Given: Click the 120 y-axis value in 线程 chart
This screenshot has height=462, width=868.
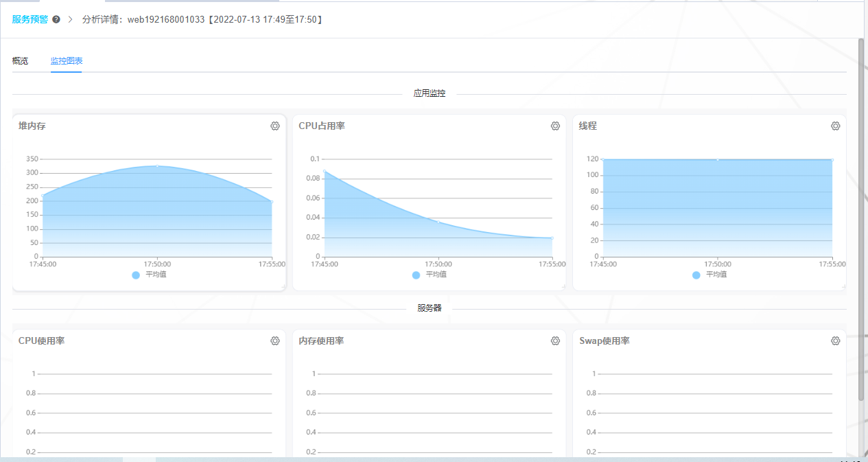Looking at the screenshot, I should click(593, 159).
